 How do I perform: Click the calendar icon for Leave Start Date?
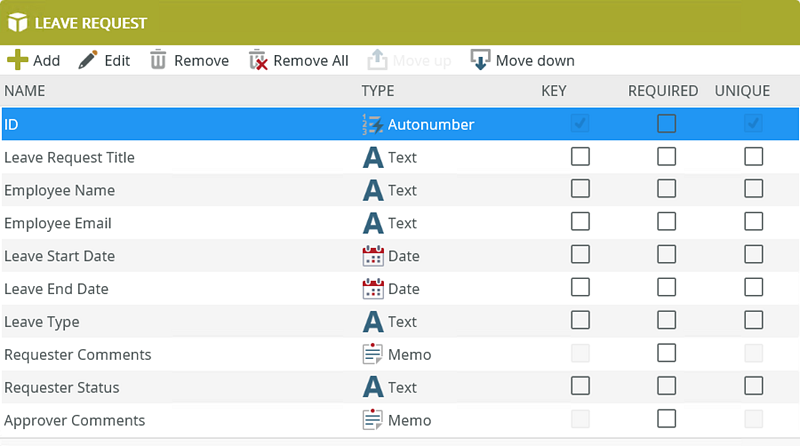click(373, 256)
